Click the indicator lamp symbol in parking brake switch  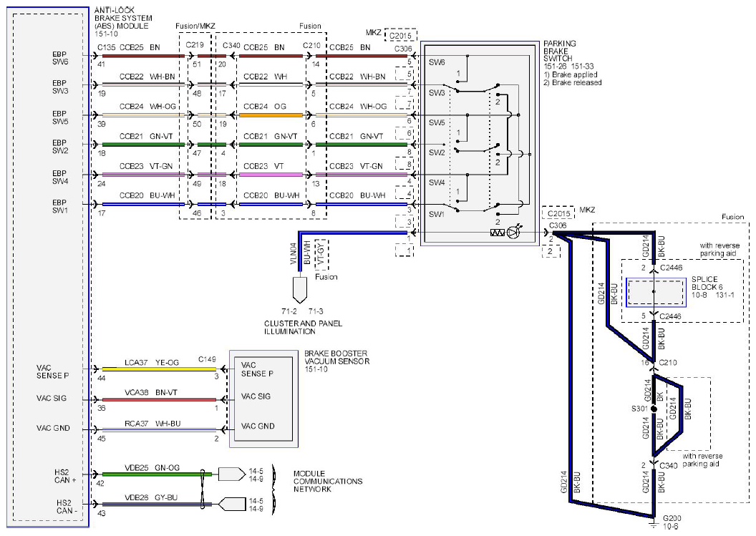514,231
